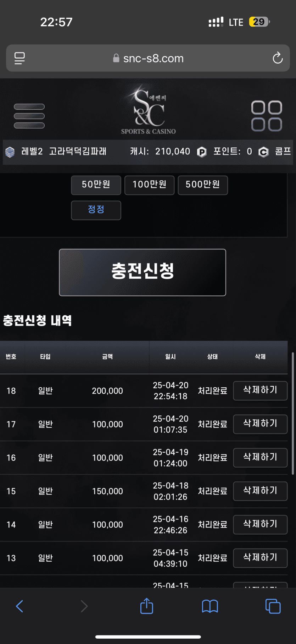Click the Safari reload page icon

click(x=278, y=58)
